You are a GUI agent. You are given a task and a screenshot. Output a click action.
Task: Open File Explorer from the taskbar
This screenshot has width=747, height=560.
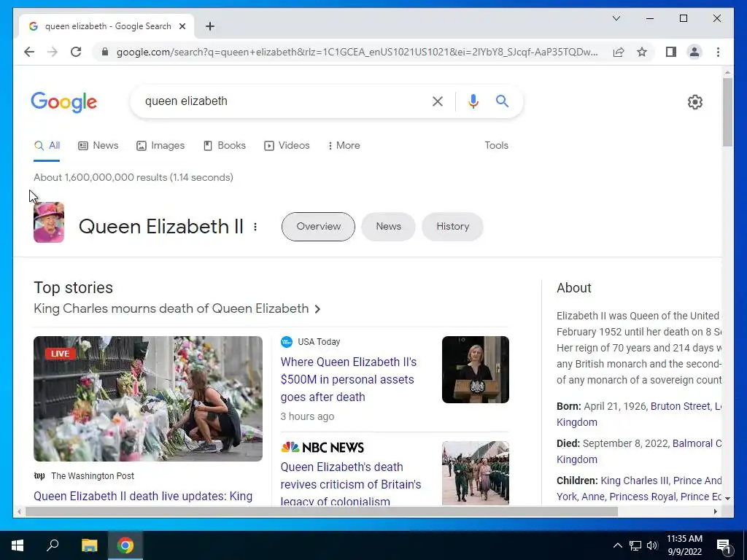tap(89, 545)
